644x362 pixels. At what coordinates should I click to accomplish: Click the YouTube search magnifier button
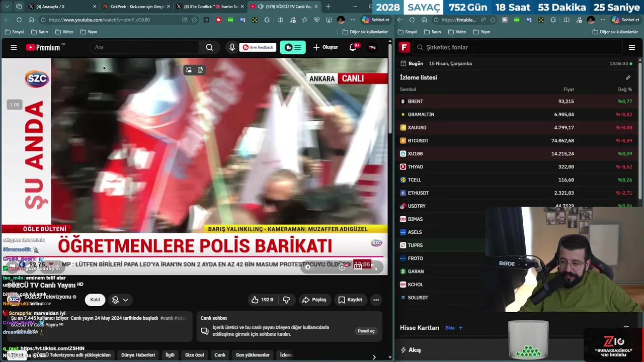pos(209,47)
